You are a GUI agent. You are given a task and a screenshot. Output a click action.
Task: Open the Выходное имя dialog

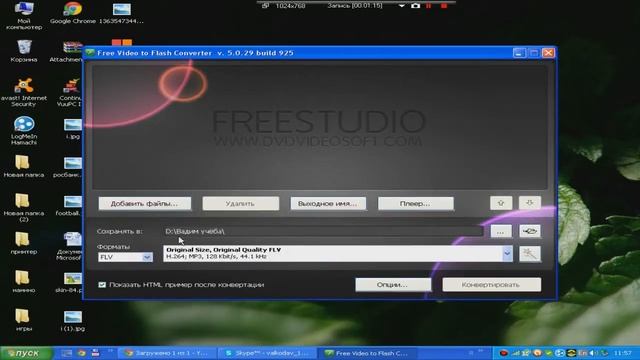[328, 203]
